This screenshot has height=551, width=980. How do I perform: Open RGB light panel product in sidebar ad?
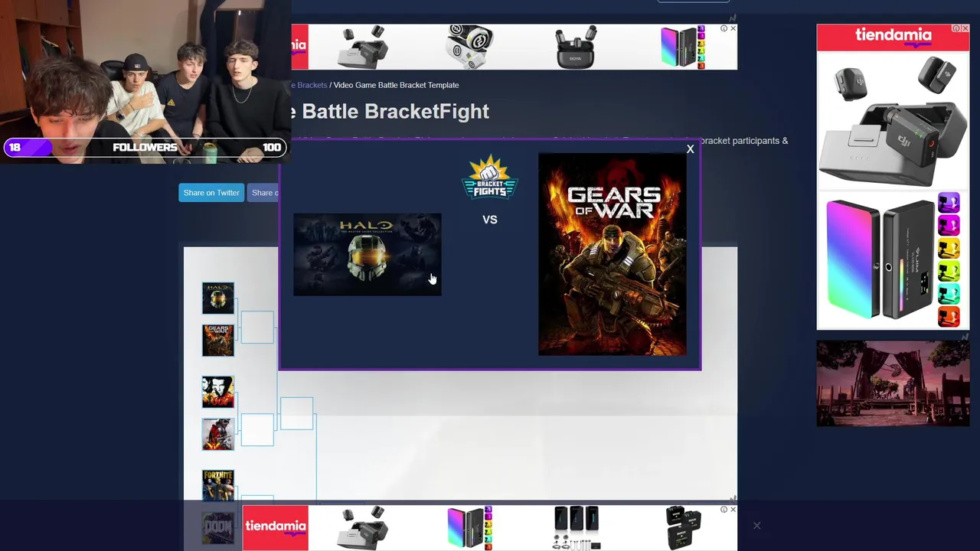[893, 260]
